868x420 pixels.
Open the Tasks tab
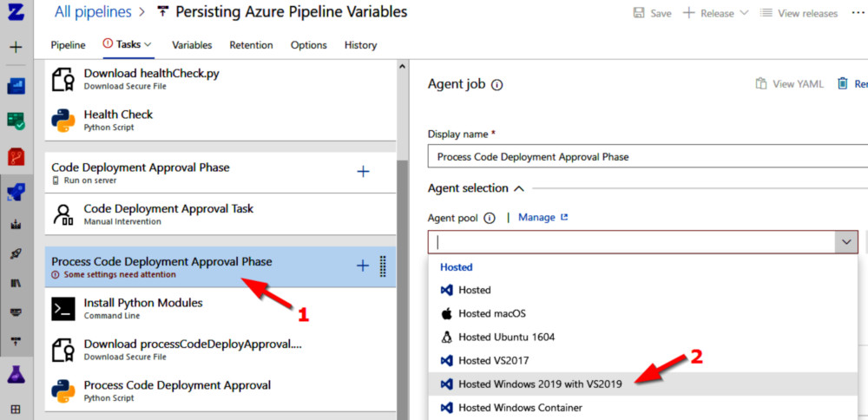(x=128, y=45)
